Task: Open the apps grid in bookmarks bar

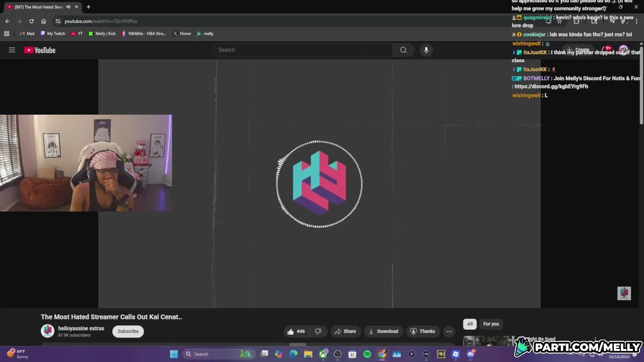Action: pos(7,34)
